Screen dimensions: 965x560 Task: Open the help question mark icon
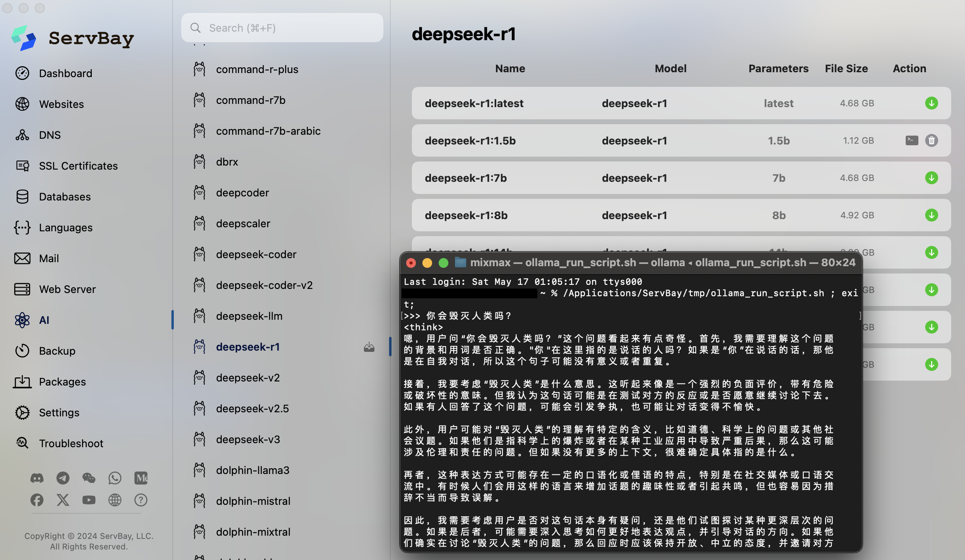[141, 500]
